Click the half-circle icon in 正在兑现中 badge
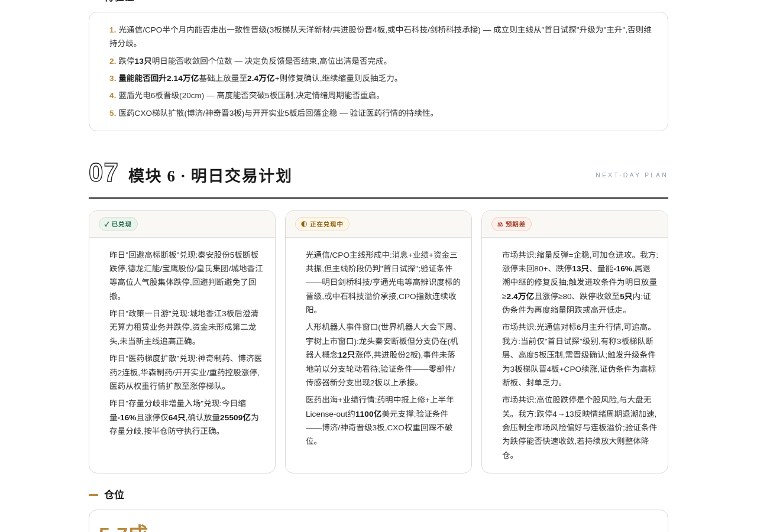Viewport: 757px width, 532px height. 304,224
